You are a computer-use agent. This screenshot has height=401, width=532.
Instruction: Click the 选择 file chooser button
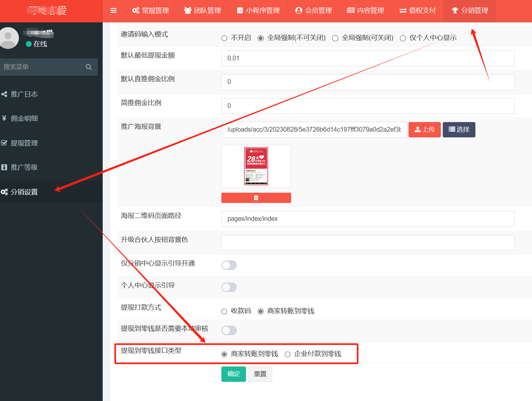click(459, 130)
